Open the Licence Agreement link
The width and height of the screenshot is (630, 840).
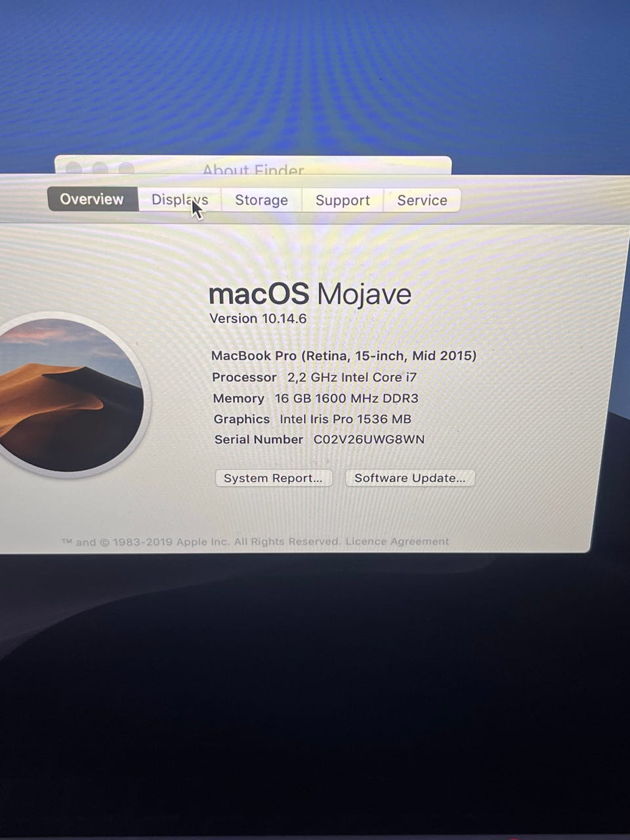coord(397,541)
